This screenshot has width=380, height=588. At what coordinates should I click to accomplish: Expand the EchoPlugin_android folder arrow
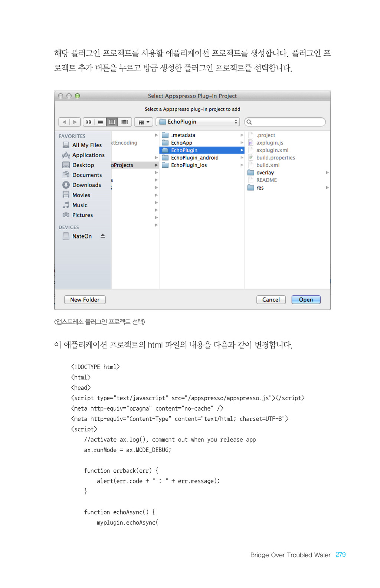coord(242,158)
